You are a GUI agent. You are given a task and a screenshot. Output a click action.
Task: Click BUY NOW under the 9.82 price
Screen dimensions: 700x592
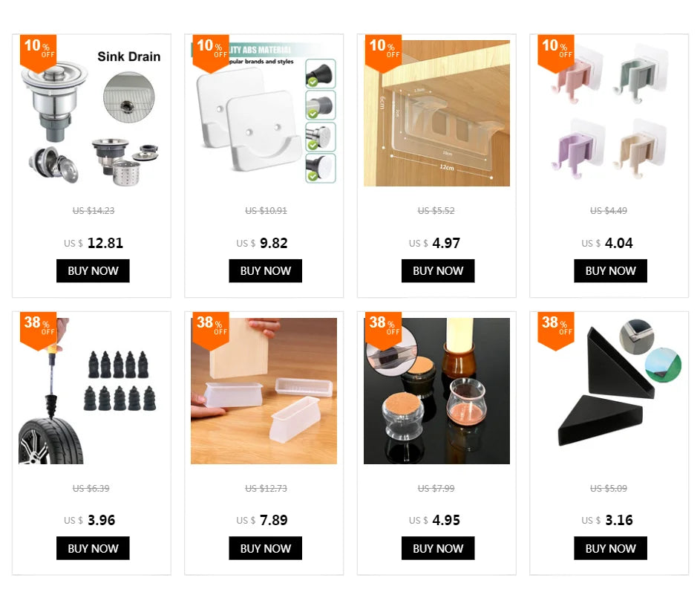coord(265,271)
